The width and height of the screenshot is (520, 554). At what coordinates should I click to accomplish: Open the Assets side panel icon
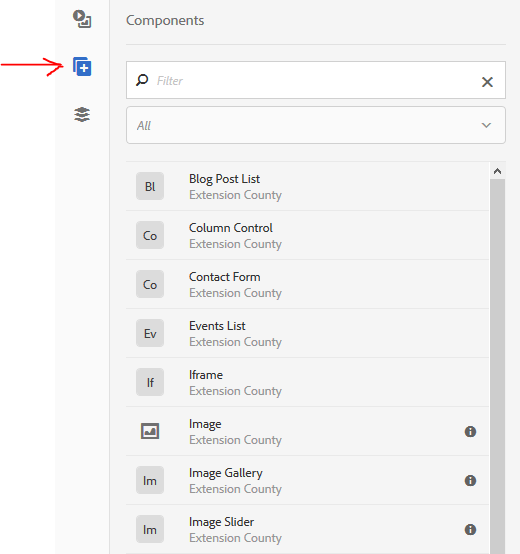[82, 19]
